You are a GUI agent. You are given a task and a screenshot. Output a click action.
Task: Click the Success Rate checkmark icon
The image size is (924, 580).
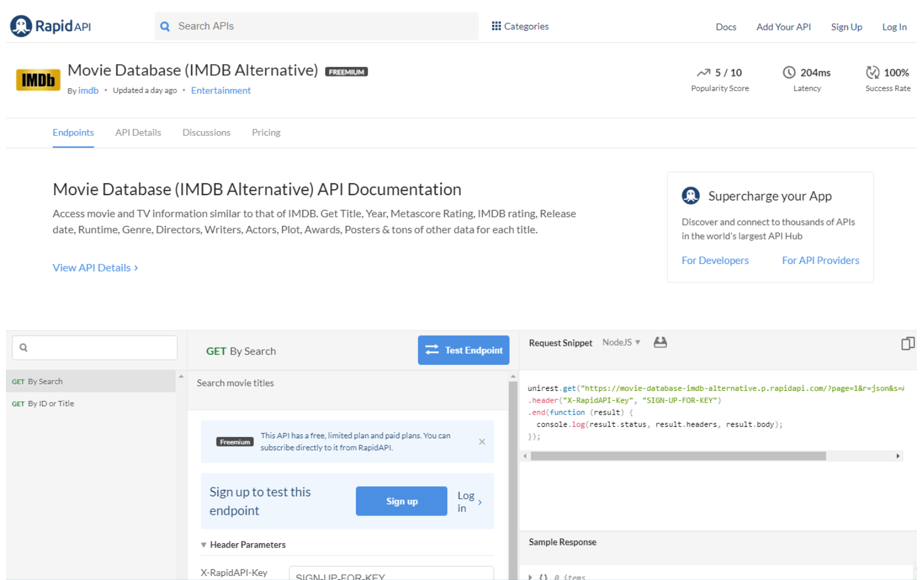pyautogui.click(x=872, y=72)
